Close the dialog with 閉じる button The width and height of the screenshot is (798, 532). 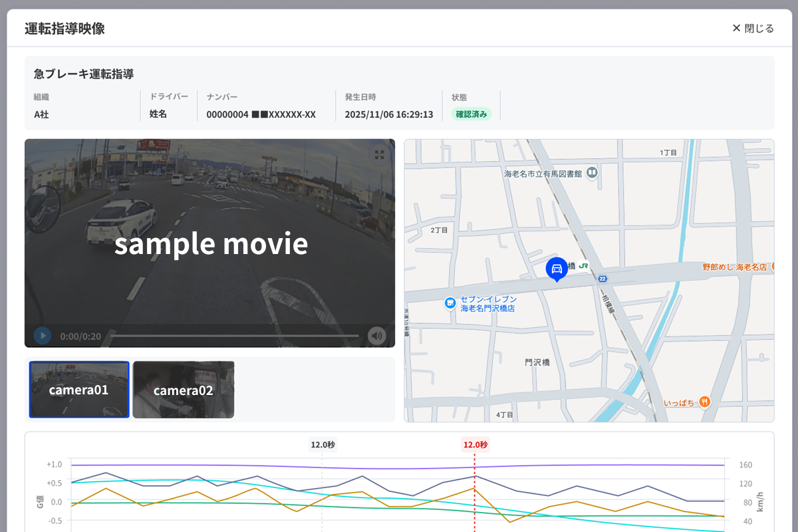[753, 28]
